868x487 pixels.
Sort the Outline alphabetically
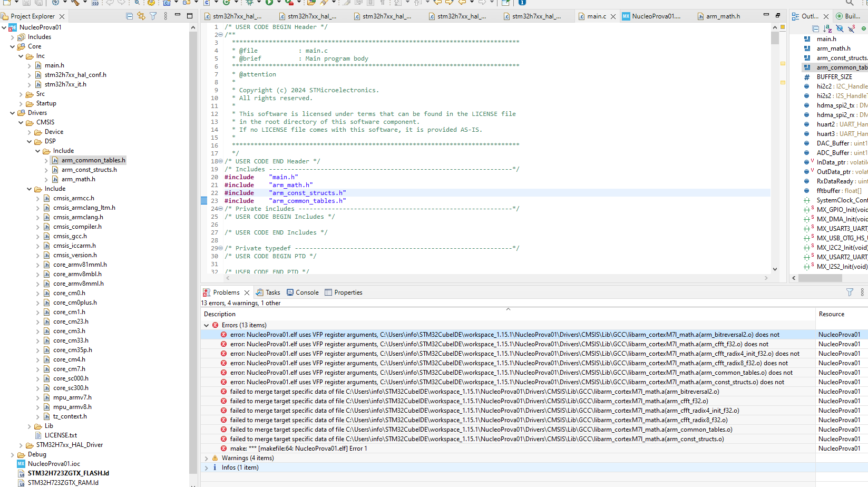(x=827, y=29)
